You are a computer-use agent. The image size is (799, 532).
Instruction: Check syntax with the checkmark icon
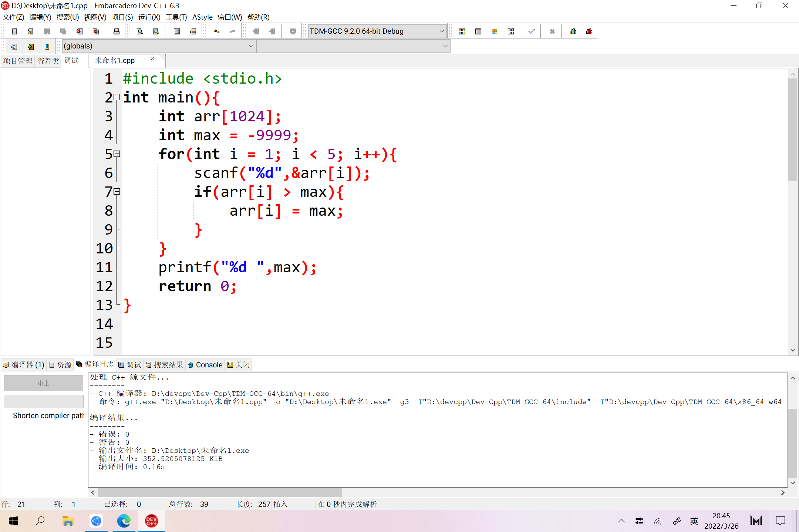(x=530, y=31)
